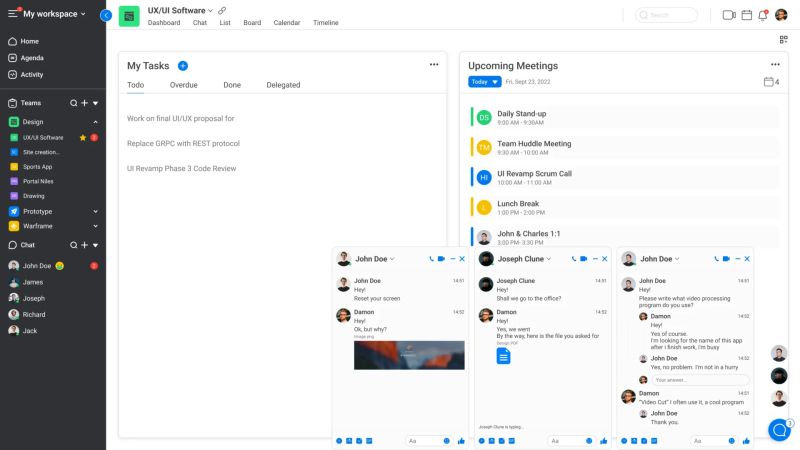Open the shared image thumbnail in John Doe chat
The image size is (800, 450).
click(409, 355)
